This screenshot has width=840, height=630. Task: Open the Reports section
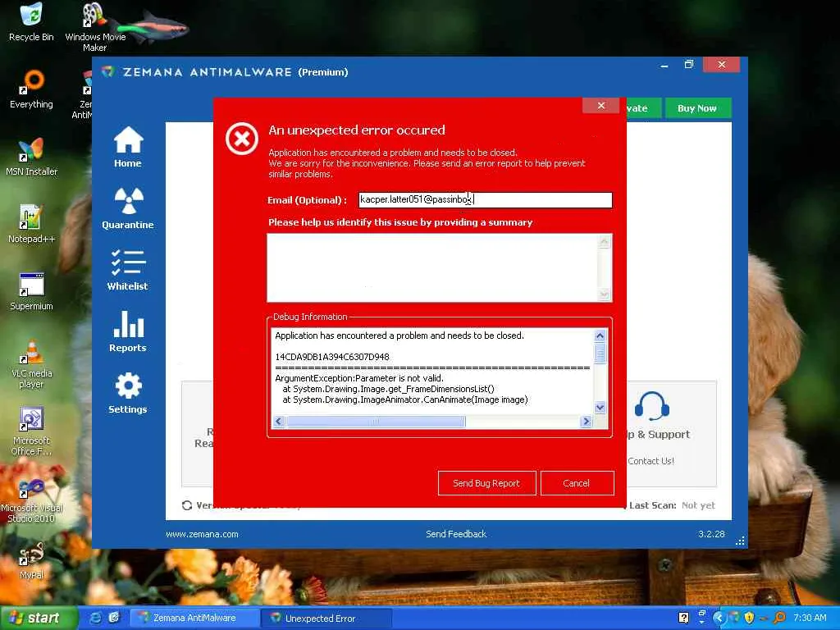127,331
